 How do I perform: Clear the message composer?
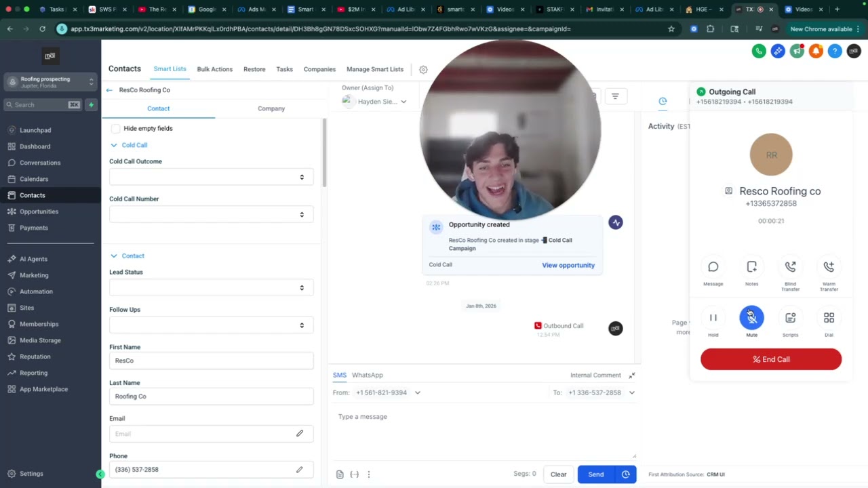(558, 474)
